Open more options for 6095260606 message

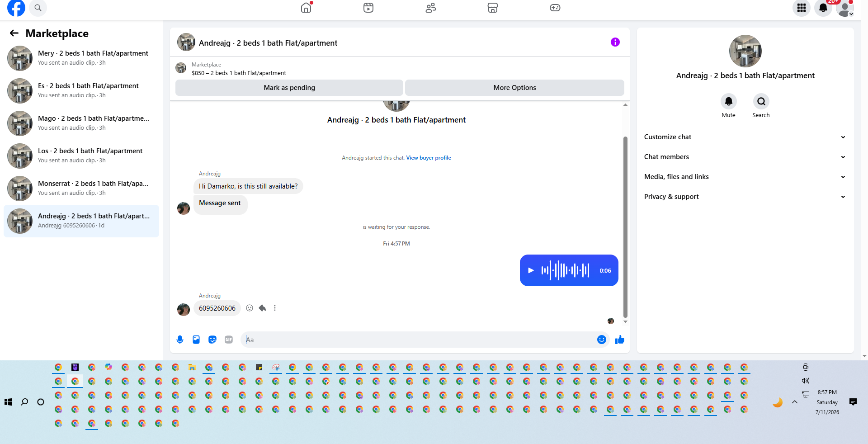click(275, 308)
